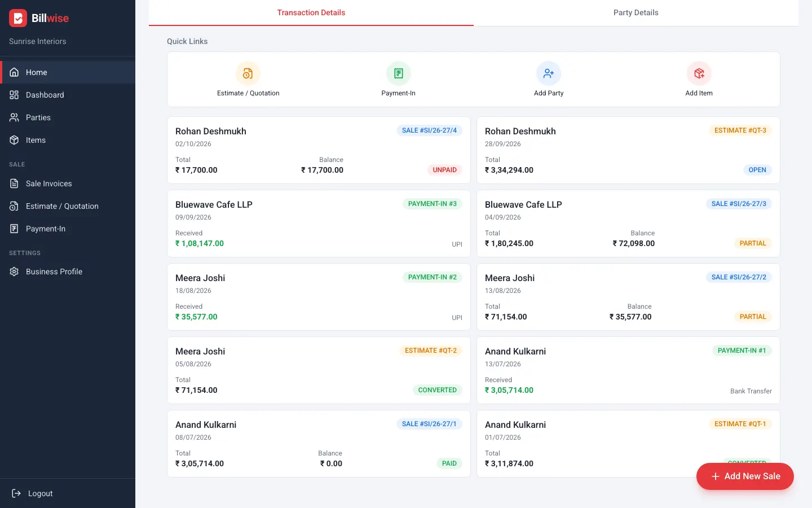This screenshot has height=508, width=812.
Task: Click the SALE #SI/26-27/2 badge
Action: click(x=739, y=277)
